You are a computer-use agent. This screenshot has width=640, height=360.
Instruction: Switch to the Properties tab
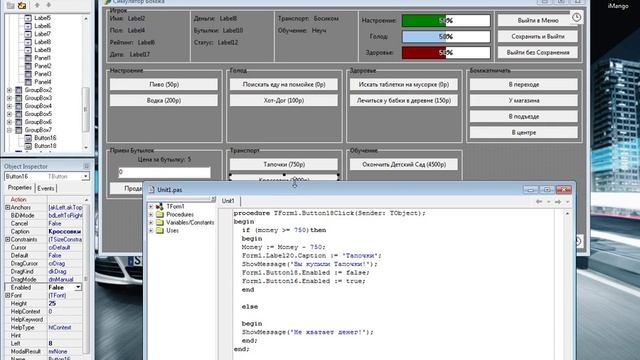click(20, 188)
